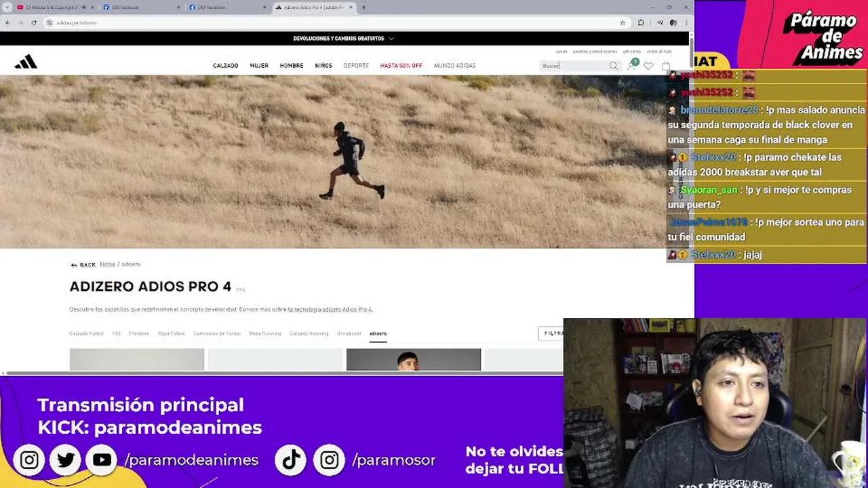Click the Chrome profile avatar icon
The height and width of the screenshot is (488, 868).
pos(673,22)
